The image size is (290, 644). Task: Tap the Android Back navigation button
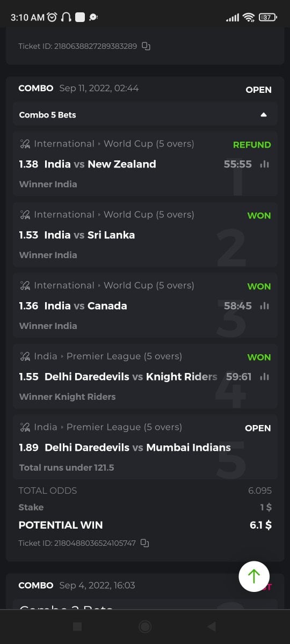[212, 626]
